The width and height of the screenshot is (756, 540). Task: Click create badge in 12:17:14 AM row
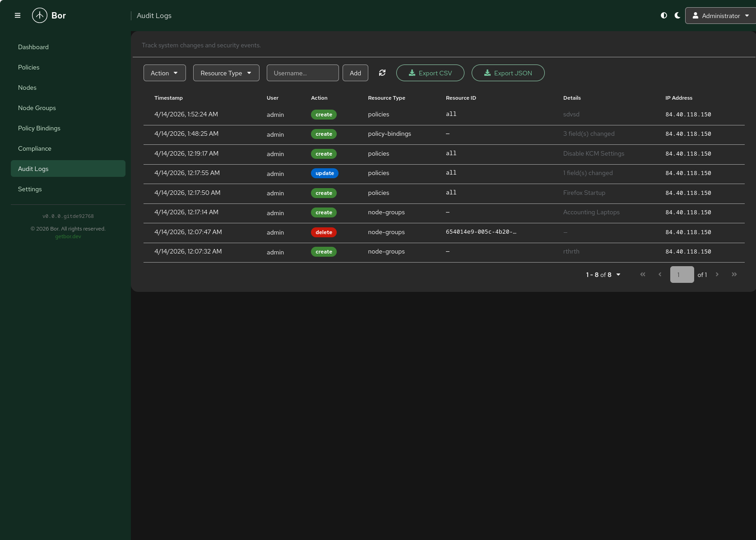pos(324,212)
